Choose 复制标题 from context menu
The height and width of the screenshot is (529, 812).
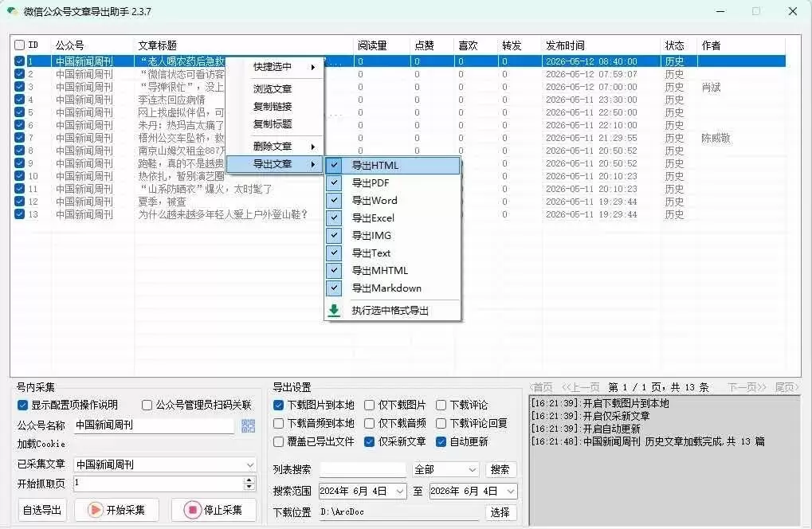pos(274,123)
